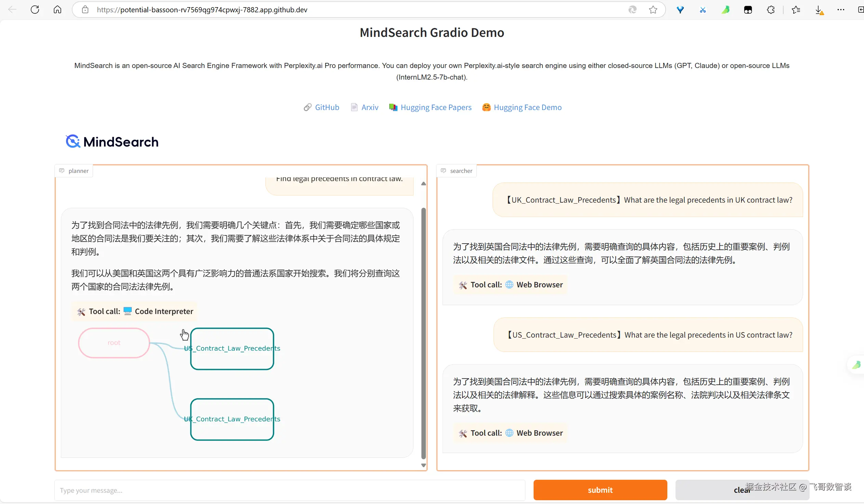This screenshot has width=864, height=504.
Task: Click the US_Contract_Law_Precedents graph node
Action: click(232, 349)
